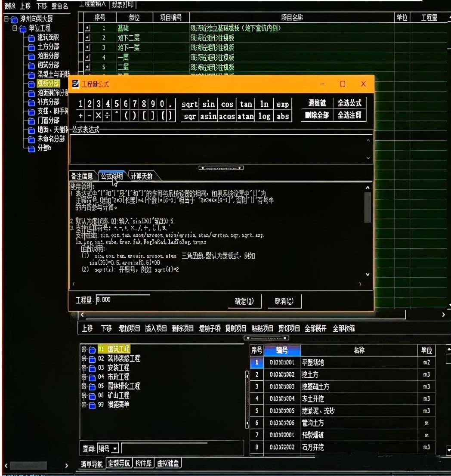This screenshot has width=451, height=476.
Task: Click 增加项目 in the item toolbar
Action: click(x=129, y=328)
